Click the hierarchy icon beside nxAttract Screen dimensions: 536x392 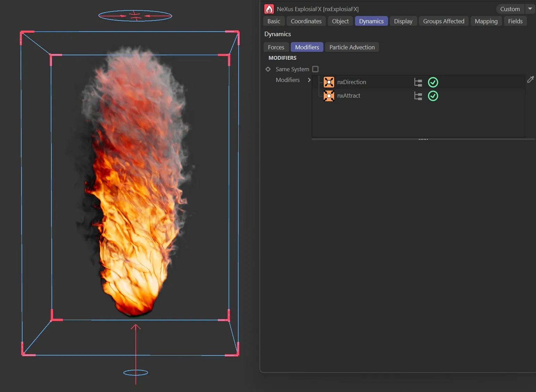[418, 96]
